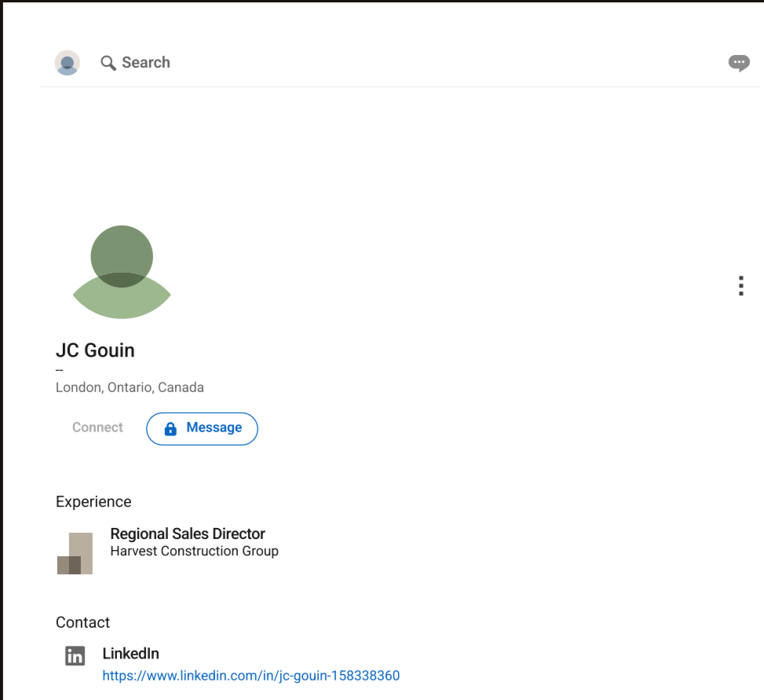Click the JC Gouin profile name
Viewport: 764px width, 700px height.
click(95, 350)
